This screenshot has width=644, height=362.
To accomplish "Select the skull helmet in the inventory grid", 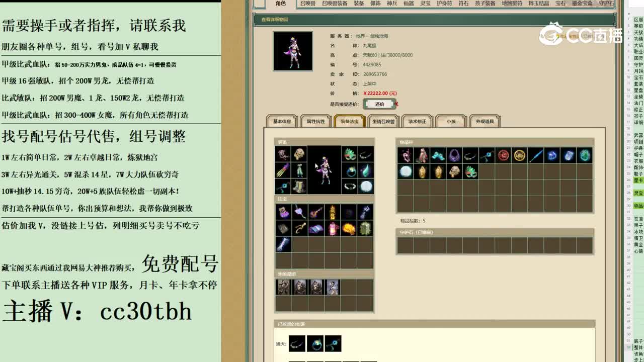I will pos(454,171).
